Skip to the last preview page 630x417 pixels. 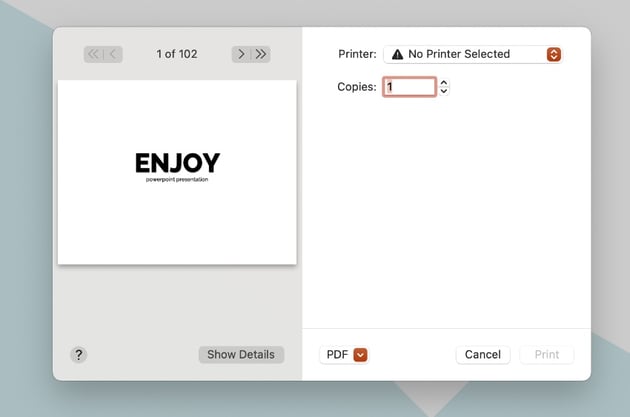(x=261, y=54)
